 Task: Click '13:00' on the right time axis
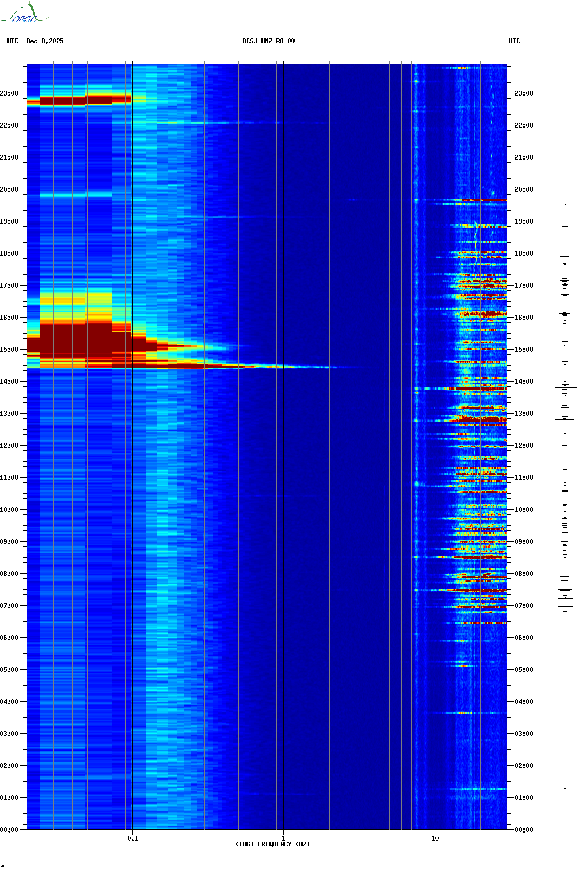pos(524,414)
